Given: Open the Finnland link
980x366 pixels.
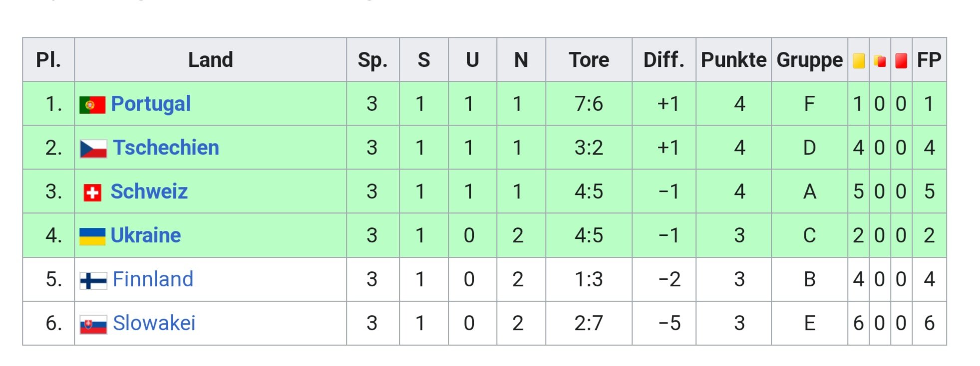Looking at the screenshot, I should pyautogui.click(x=153, y=279).
